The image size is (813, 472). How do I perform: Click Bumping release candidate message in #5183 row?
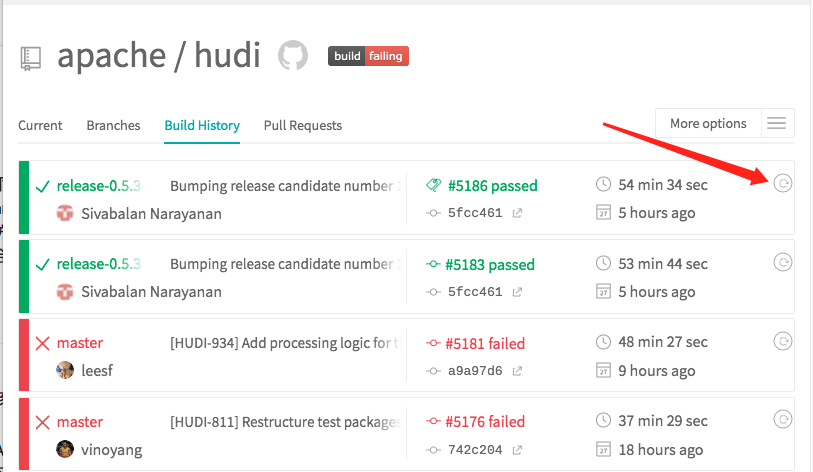(x=286, y=265)
